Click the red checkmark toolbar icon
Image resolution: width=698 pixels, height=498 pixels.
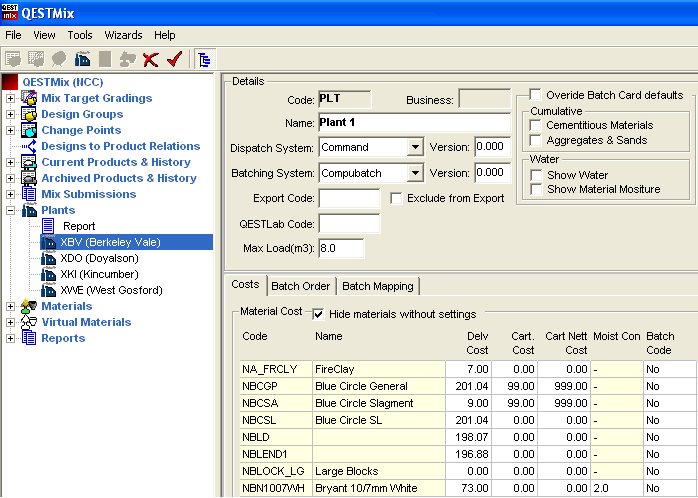(x=173, y=59)
